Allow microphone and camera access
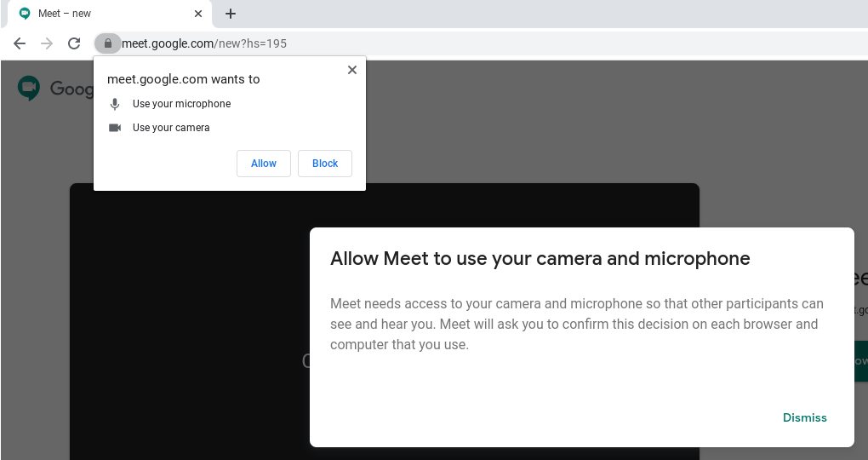Image resolution: width=868 pixels, height=460 pixels. pos(264,164)
